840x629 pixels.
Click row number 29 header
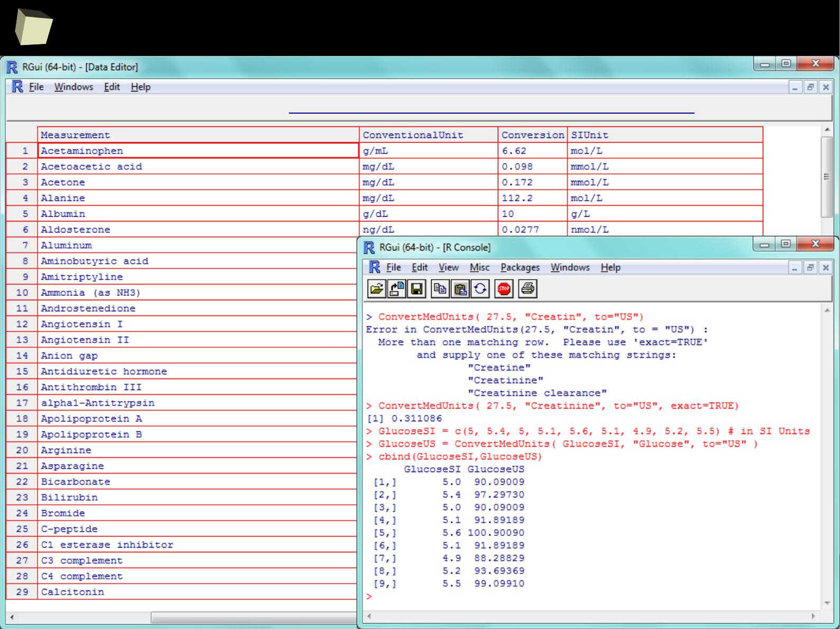pos(22,592)
